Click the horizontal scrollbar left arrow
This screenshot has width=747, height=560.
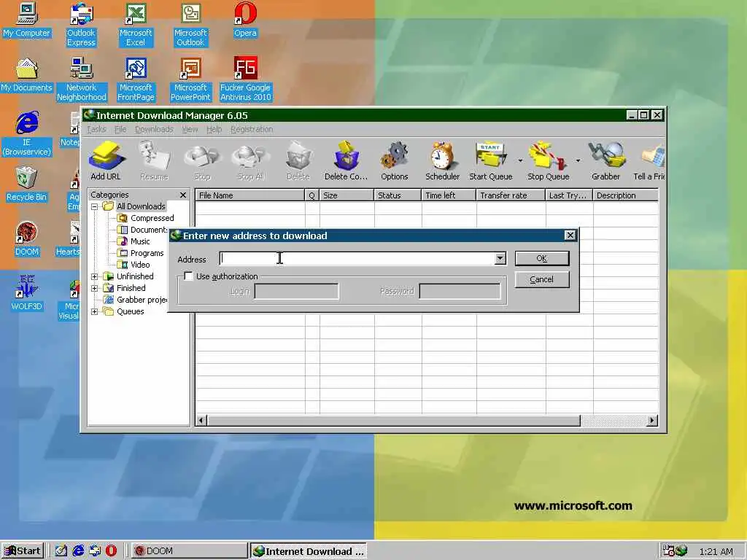[201, 421]
